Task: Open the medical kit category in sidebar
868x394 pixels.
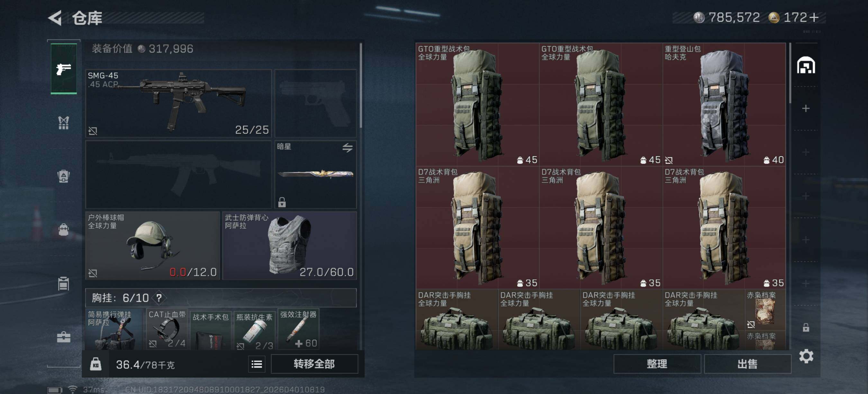Action: tap(64, 337)
